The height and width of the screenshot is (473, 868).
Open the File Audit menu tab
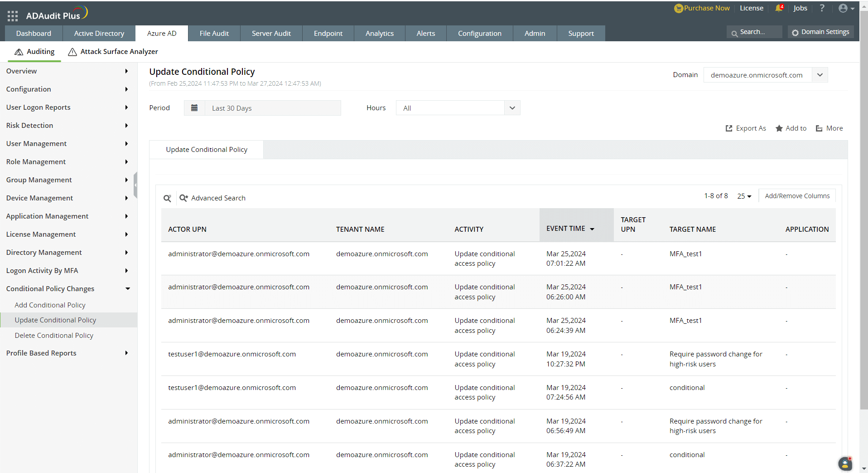click(x=214, y=33)
